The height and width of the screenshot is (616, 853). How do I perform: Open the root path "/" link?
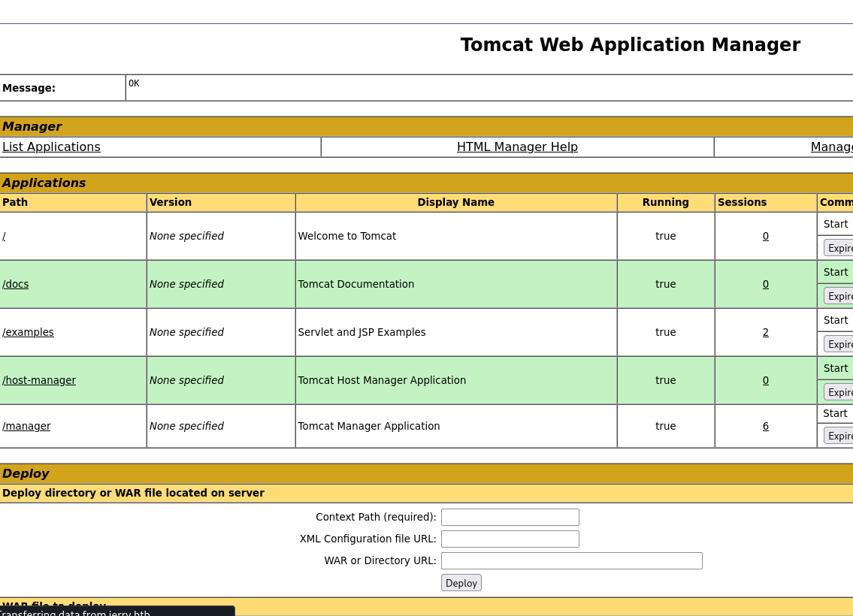tap(4, 236)
